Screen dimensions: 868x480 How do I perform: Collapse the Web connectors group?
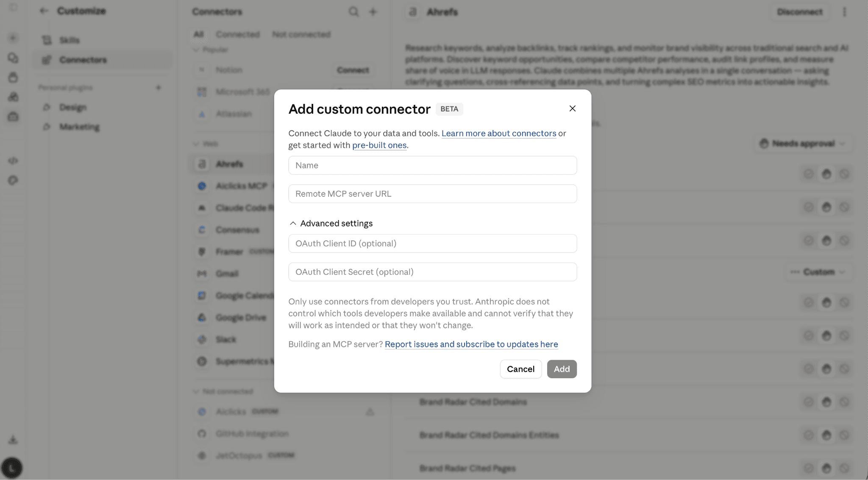tap(196, 144)
